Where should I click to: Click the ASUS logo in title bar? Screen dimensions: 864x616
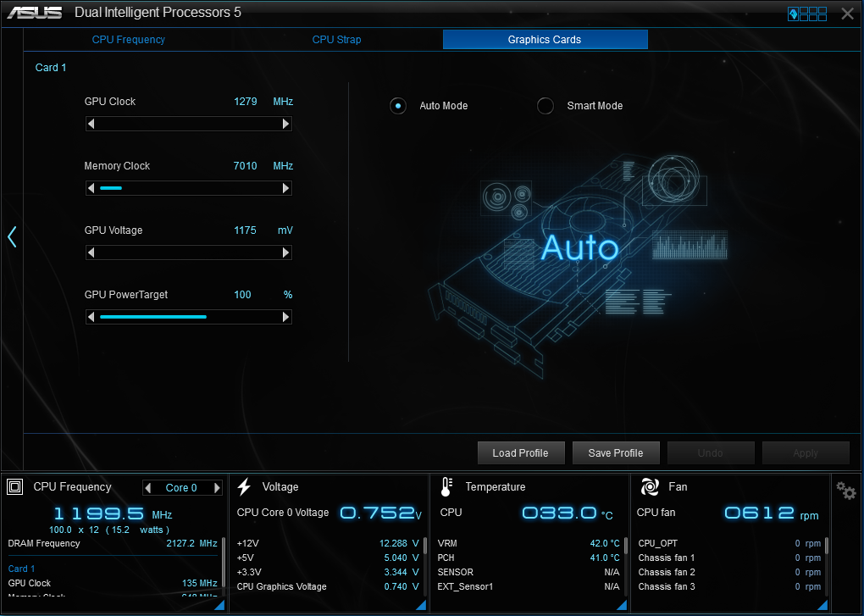coord(34,12)
